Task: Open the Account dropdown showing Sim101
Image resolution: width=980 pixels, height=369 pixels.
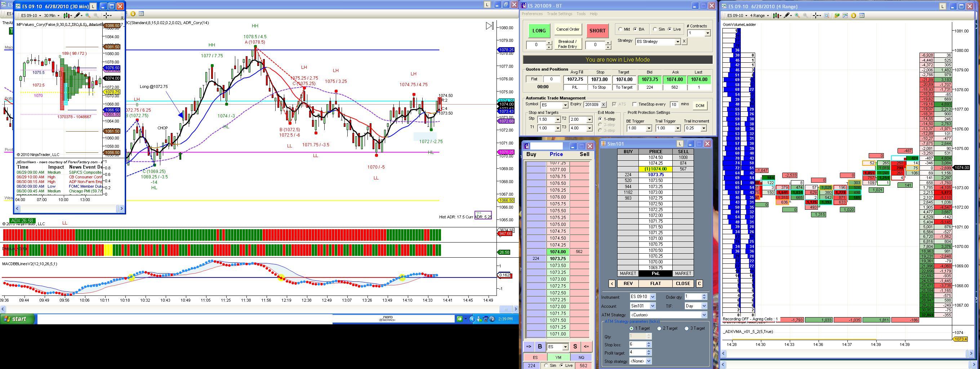Action: click(652, 306)
